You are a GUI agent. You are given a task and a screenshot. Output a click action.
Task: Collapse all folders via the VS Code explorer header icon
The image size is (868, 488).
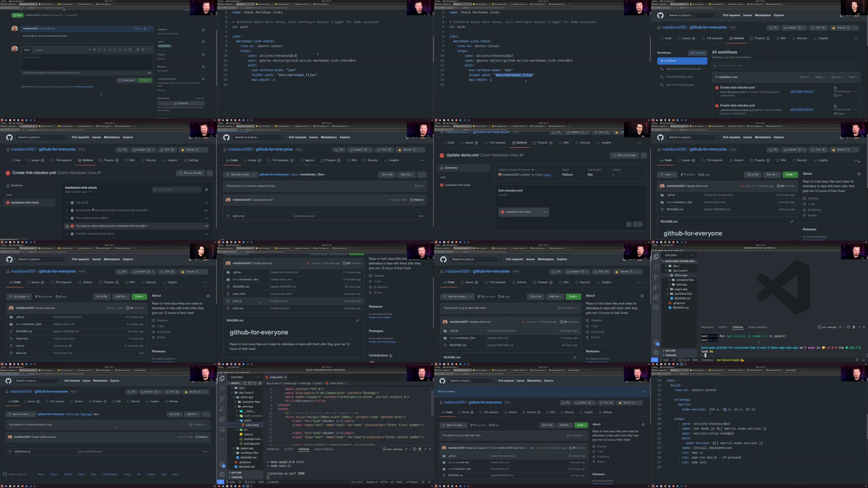click(x=260, y=383)
